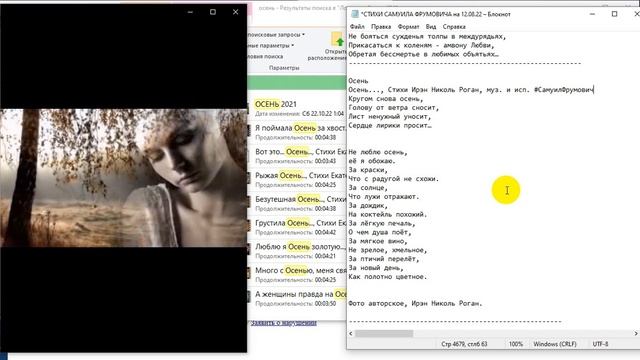Viewport: 640px width, 360px height.
Task: Click the Windows (CRLF) status bar entry
Action: point(555,344)
